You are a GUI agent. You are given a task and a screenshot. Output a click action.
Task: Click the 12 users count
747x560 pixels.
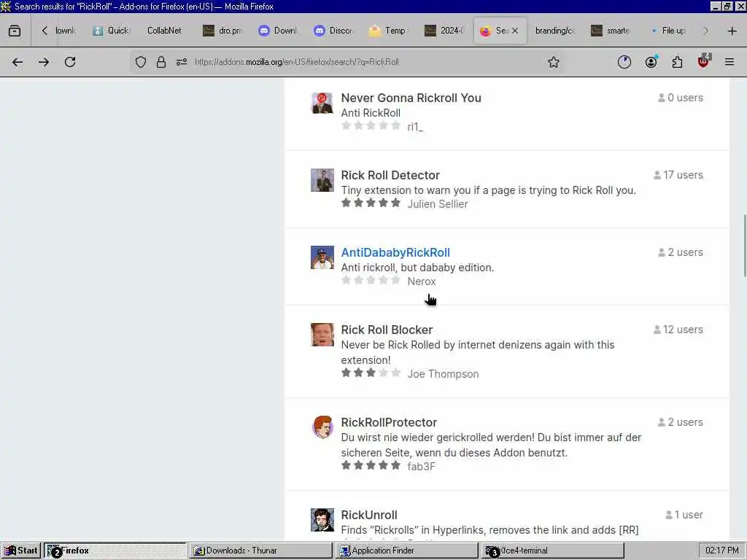(678, 330)
